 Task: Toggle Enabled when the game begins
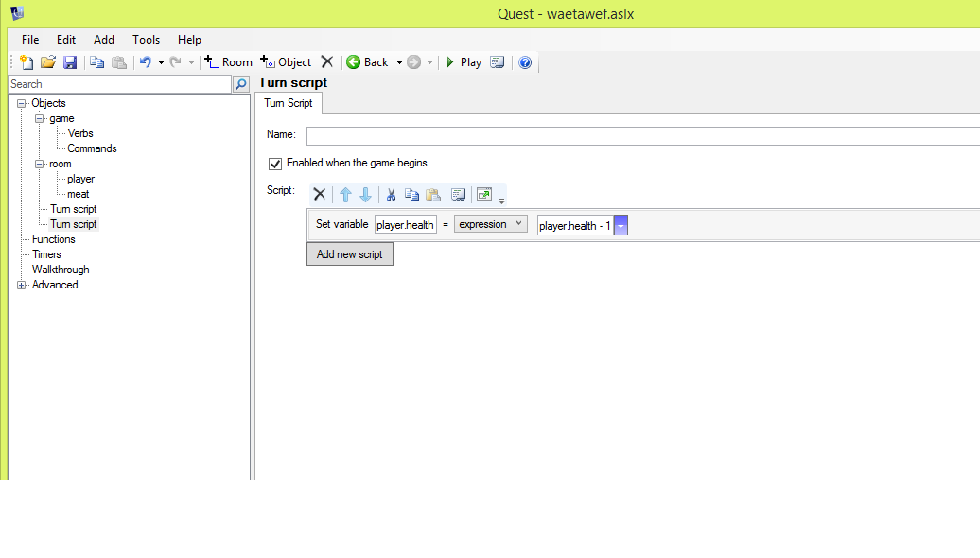(275, 163)
